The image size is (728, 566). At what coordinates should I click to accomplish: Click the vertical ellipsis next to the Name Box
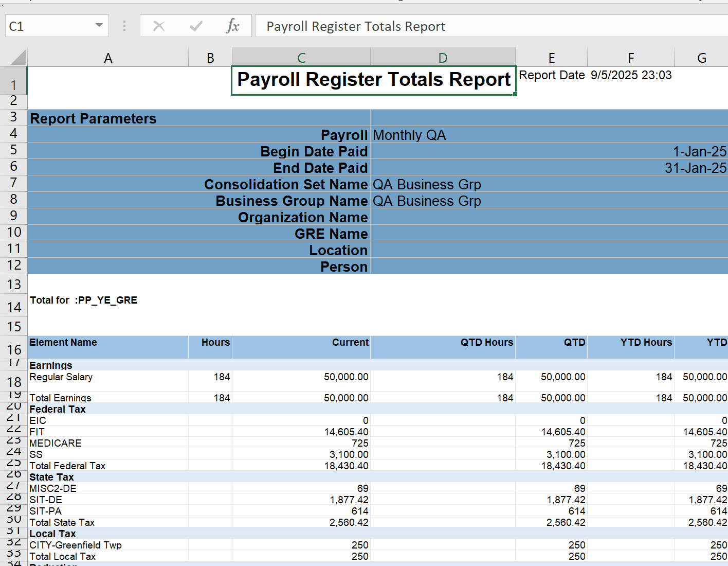click(x=124, y=26)
